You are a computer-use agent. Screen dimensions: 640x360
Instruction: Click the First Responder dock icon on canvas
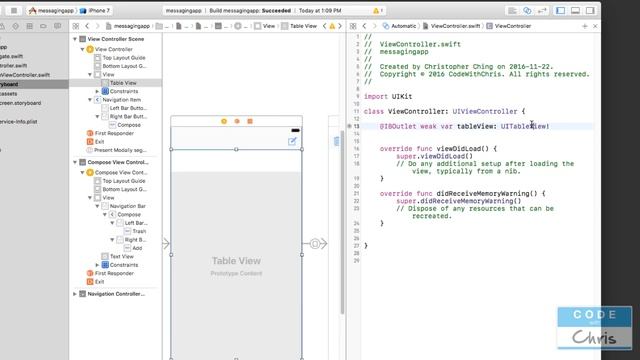(x=237, y=121)
